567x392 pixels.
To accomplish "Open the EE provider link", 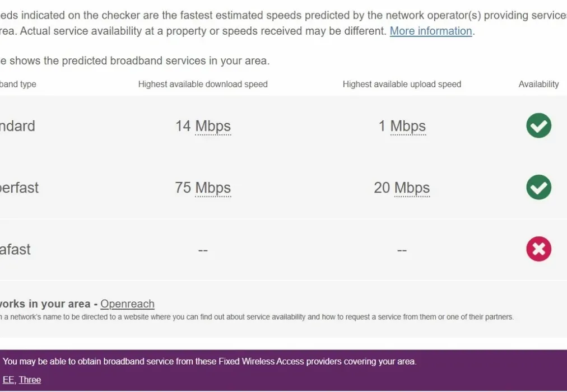I will pos(8,380).
